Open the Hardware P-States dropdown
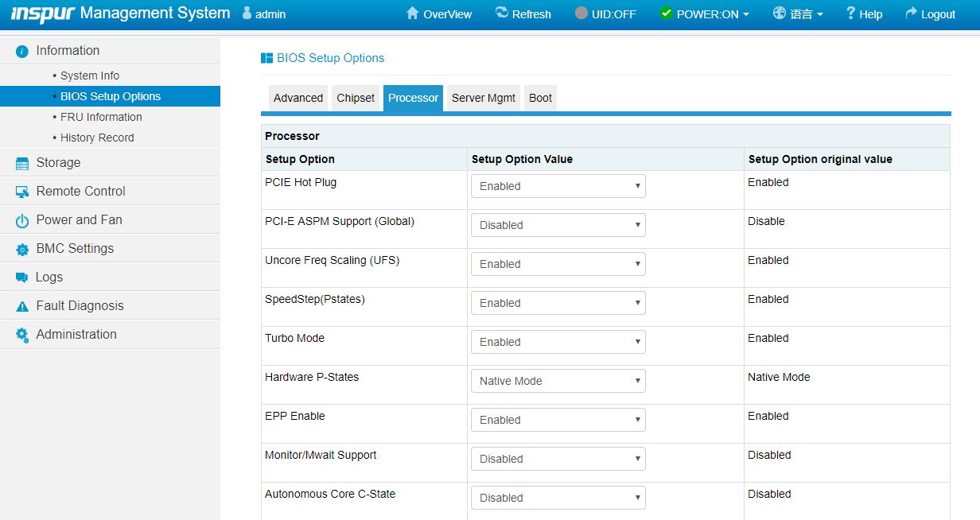This screenshot has height=520, width=980. [x=558, y=381]
